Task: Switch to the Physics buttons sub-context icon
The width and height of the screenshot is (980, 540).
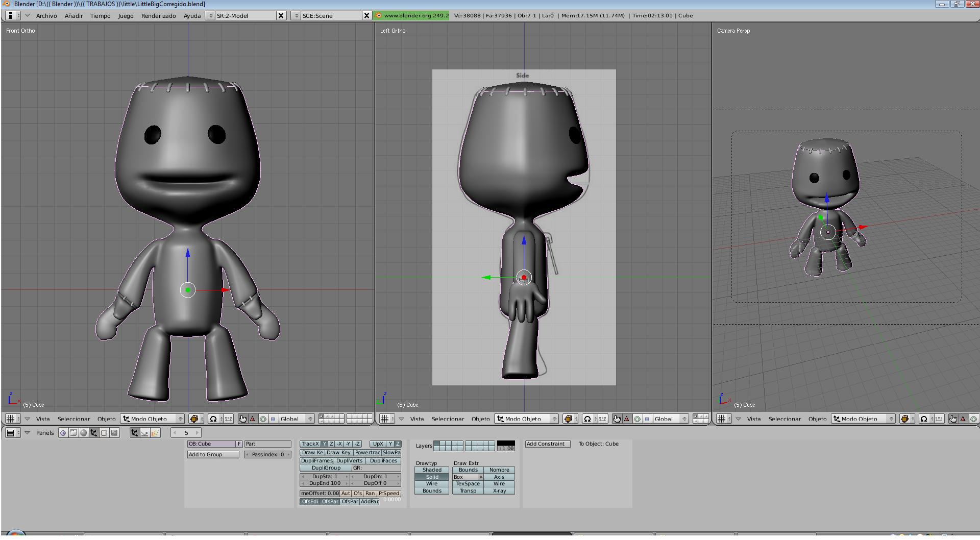Action: (145, 433)
